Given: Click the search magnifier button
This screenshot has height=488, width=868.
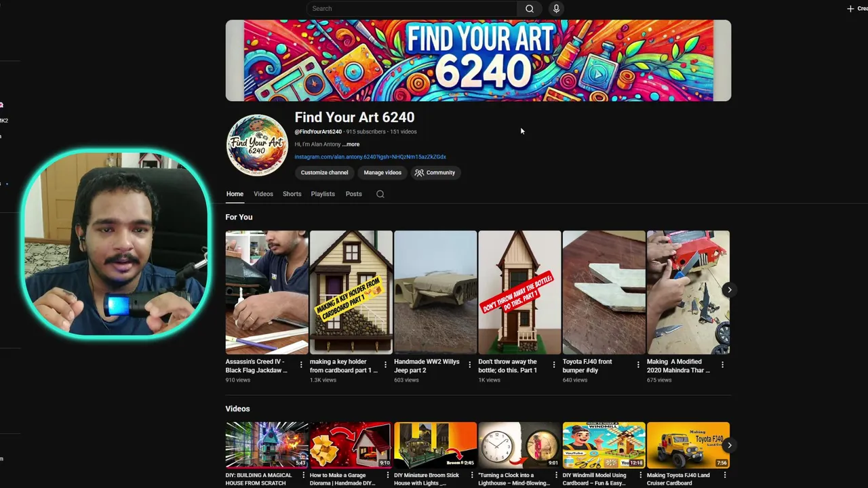Looking at the screenshot, I should pyautogui.click(x=530, y=9).
